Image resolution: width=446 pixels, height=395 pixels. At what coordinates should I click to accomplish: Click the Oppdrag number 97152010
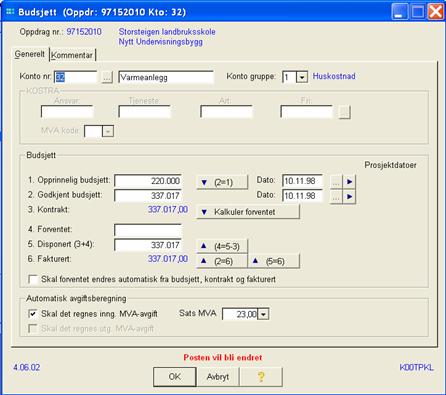[84, 32]
